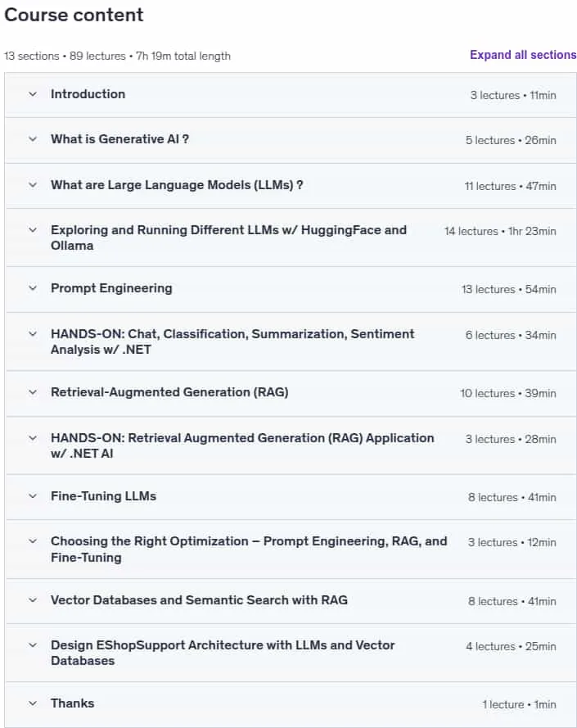Click the Course content heading
The image size is (577, 728).
coord(74,15)
